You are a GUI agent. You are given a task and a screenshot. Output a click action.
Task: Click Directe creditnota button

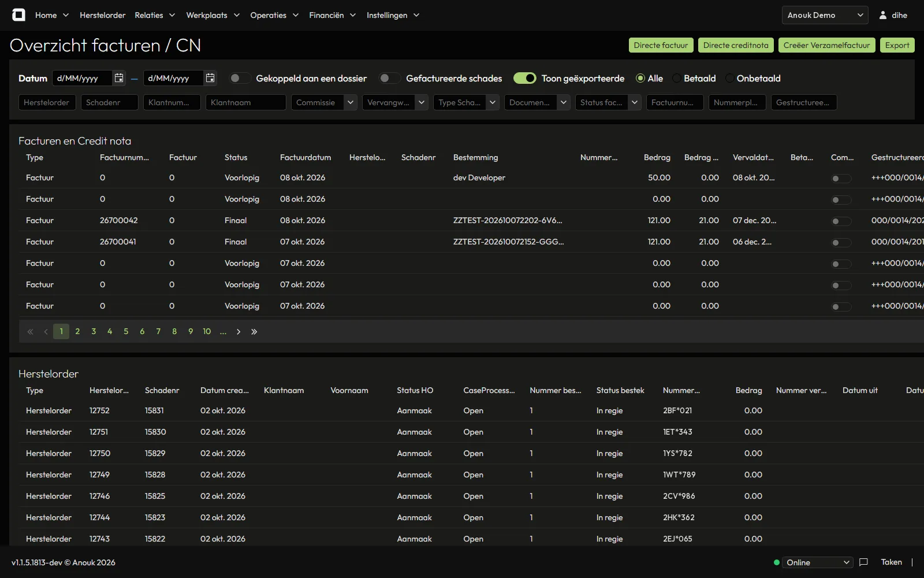[736, 45]
